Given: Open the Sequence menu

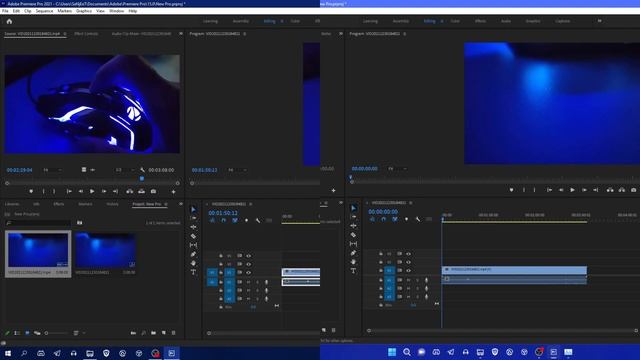Looking at the screenshot, I should 44,11.
